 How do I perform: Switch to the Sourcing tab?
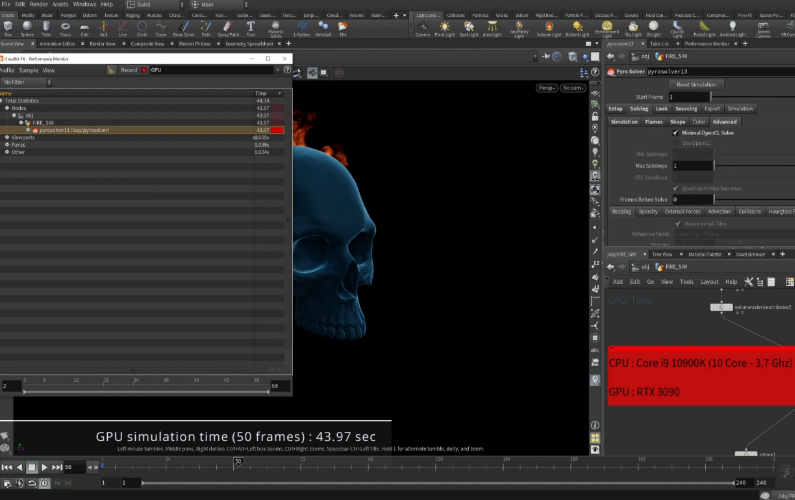(x=686, y=108)
